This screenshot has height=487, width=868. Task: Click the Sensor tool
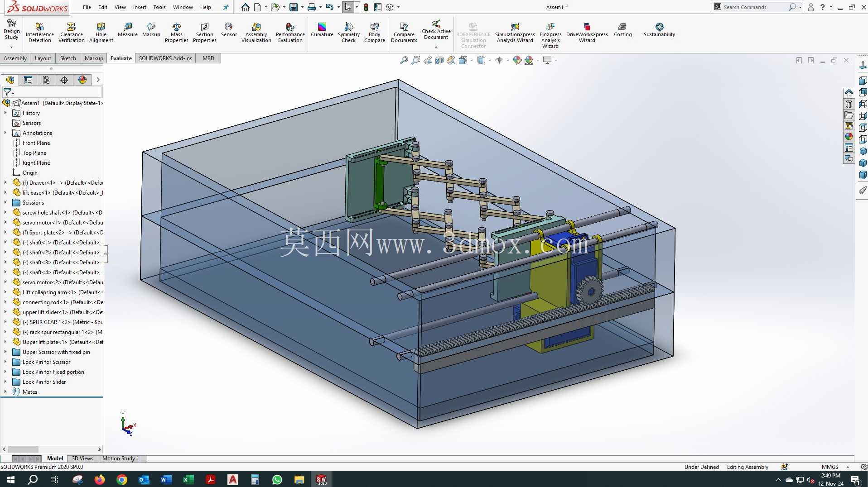point(229,30)
